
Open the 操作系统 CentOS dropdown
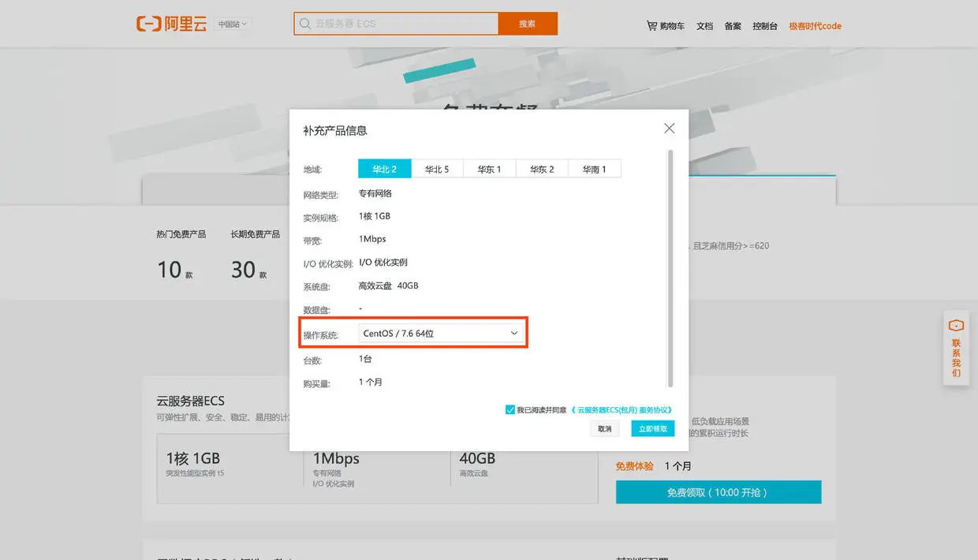(x=441, y=333)
